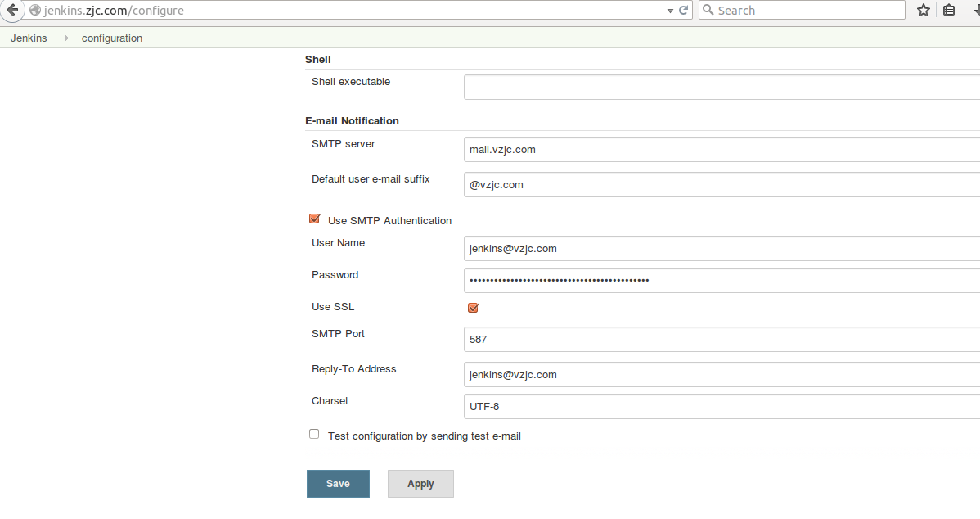Click the Save button

point(338,483)
